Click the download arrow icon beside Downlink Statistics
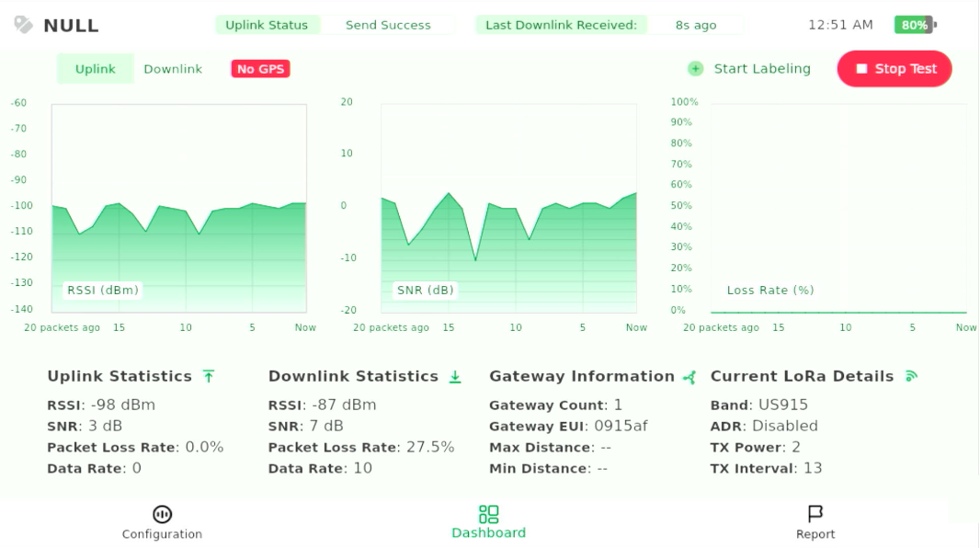This screenshot has height=548, width=980. (455, 376)
